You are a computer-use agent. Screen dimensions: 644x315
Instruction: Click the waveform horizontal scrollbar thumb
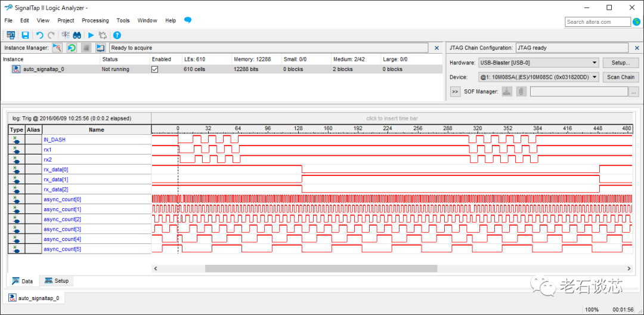click(321, 268)
